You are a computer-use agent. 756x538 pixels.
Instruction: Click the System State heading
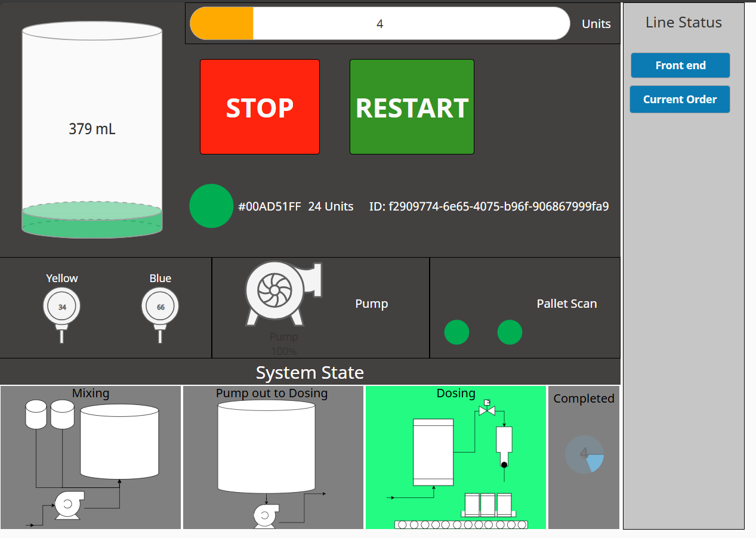pos(310,373)
